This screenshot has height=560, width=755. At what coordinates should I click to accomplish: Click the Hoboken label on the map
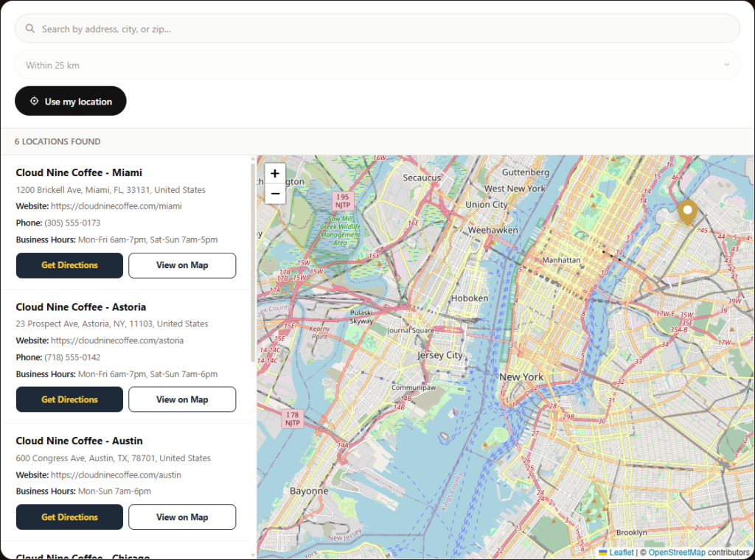(x=470, y=298)
